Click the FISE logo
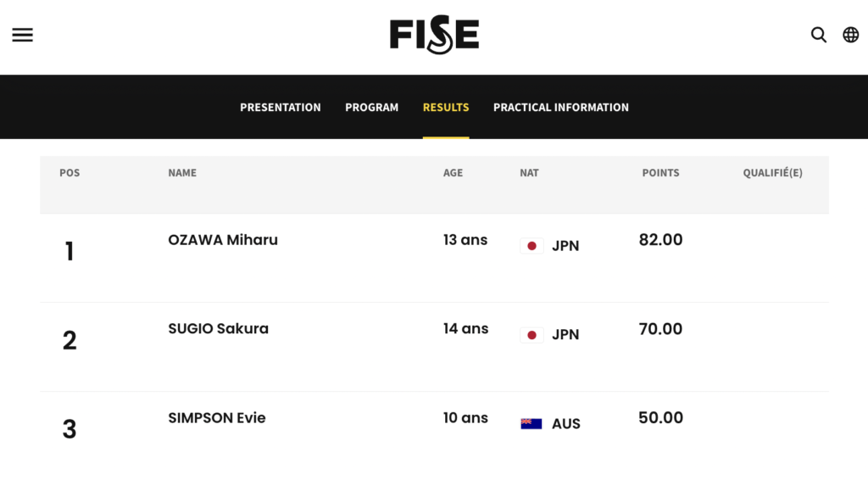Screen dimensions: 868x480 click(434, 34)
